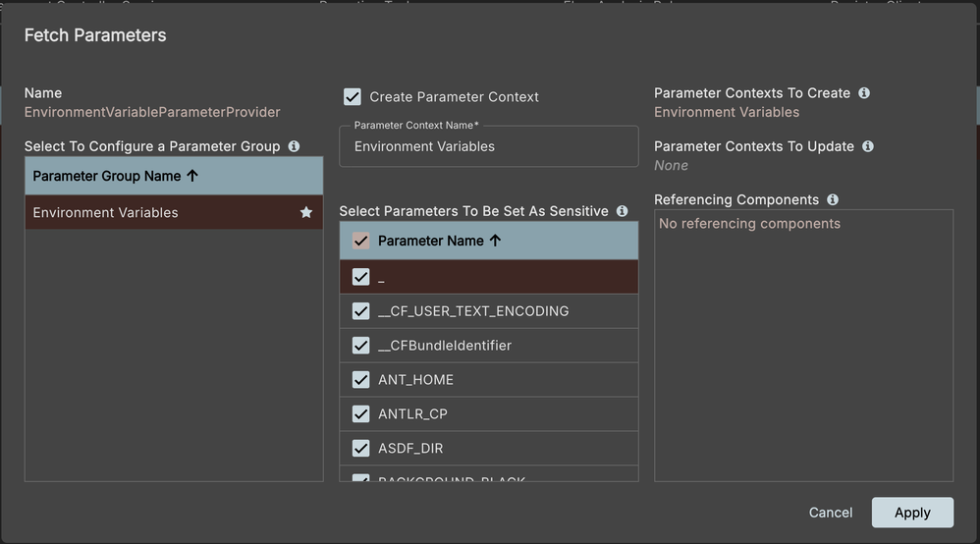Click star icon on Environment Variables group row
Viewport: 980px width, 544px height.
306,212
